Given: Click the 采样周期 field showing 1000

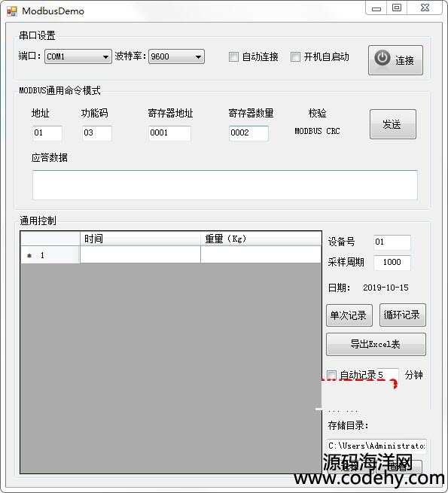Looking at the screenshot, I should click(392, 263).
